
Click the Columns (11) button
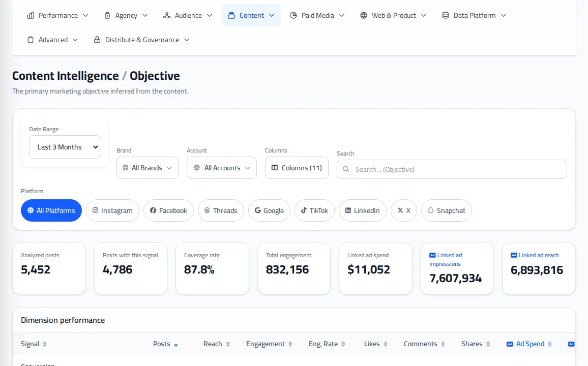(297, 168)
